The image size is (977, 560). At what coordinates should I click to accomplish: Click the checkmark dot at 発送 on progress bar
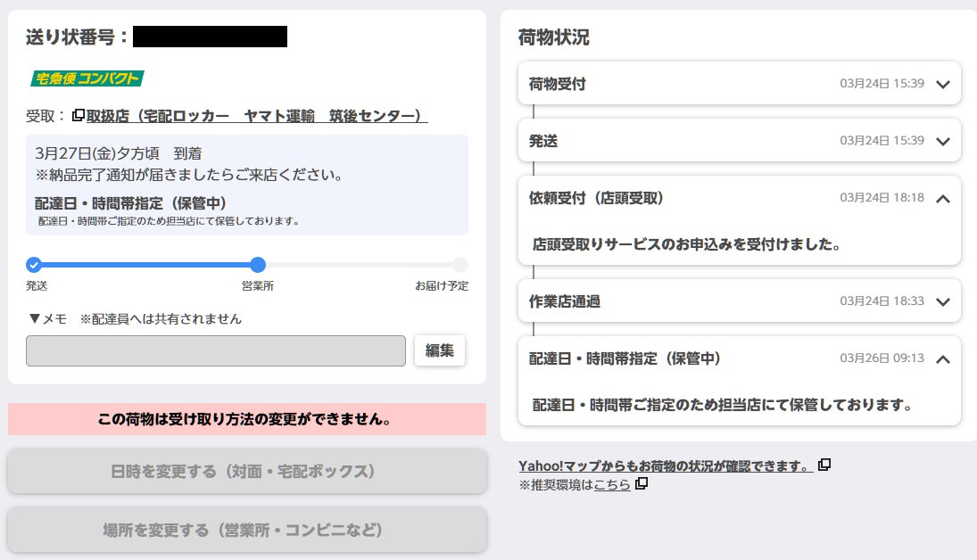pyautogui.click(x=33, y=264)
